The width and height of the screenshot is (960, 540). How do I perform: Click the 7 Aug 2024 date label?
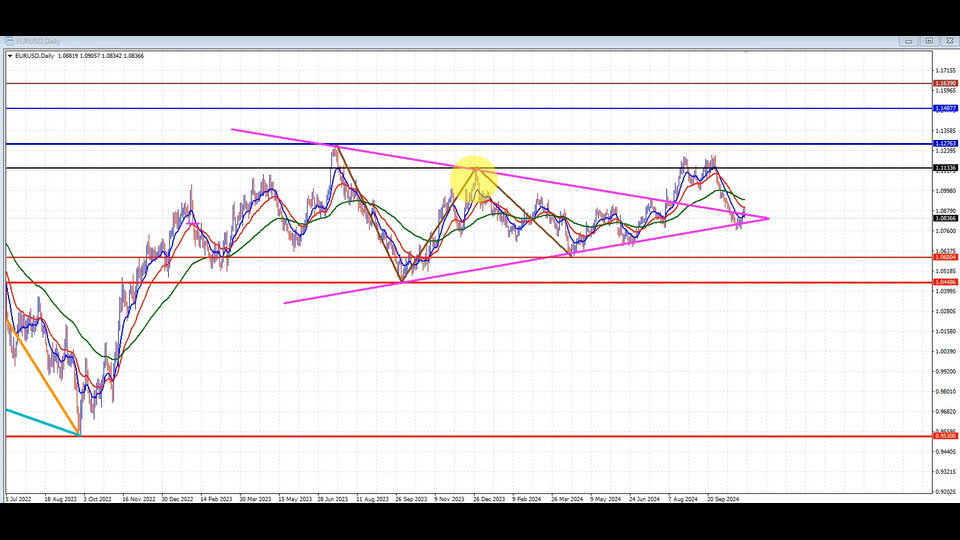click(x=683, y=499)
